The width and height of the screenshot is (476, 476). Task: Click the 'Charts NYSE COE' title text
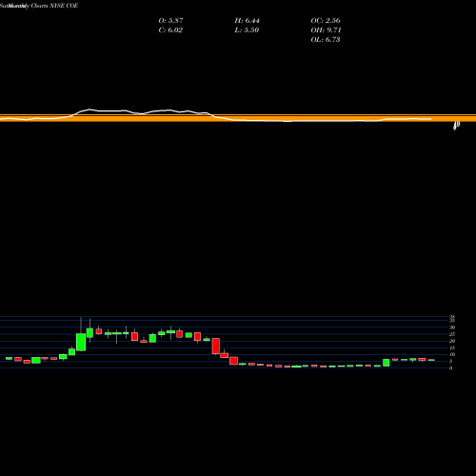[54, 6]
